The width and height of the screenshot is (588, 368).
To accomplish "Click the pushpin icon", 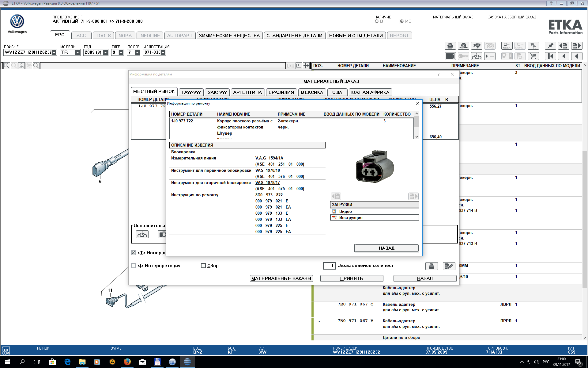I will tap(550, 46).
